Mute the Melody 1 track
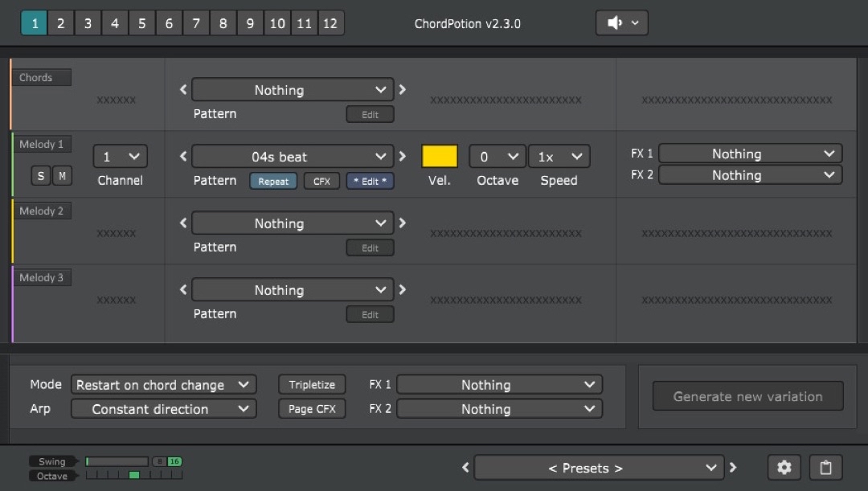The width and height of the screenshot is (868, 491). click(62, 176)
